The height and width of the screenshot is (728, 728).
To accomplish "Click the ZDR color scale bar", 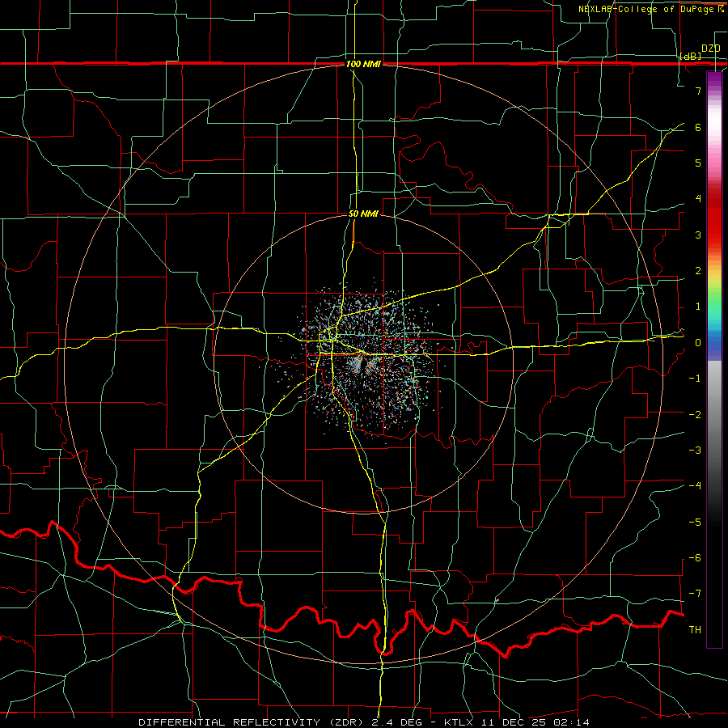I will [x=714, y=359].
